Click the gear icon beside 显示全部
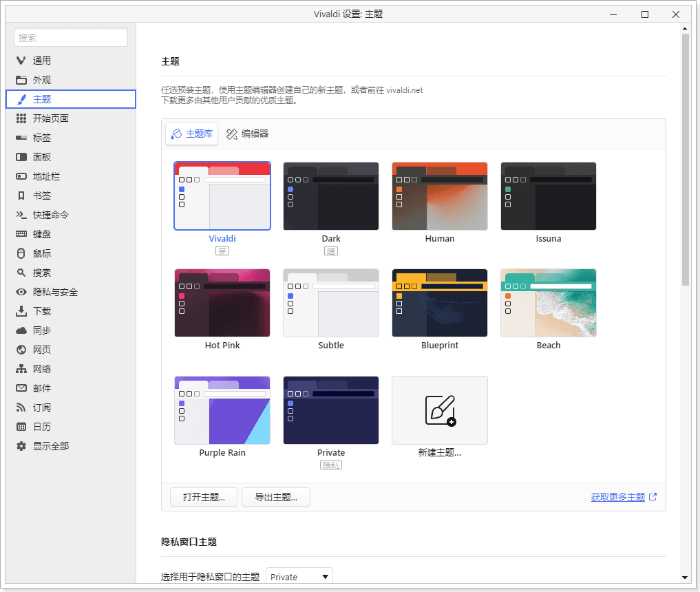The image size is (700, 592). 21,446
